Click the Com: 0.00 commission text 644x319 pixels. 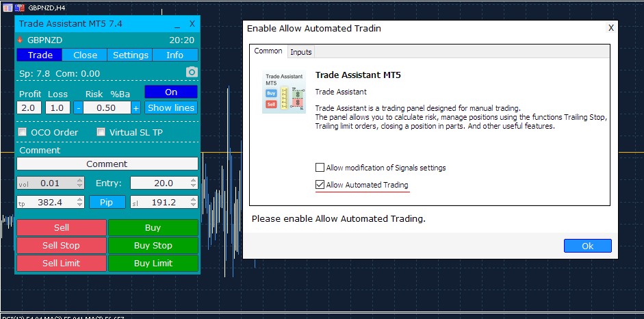77,74
